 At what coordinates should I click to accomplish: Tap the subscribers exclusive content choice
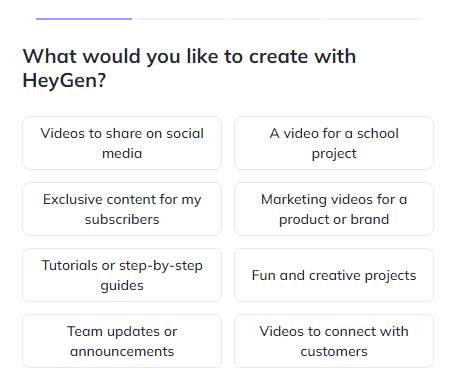[122, 209]
